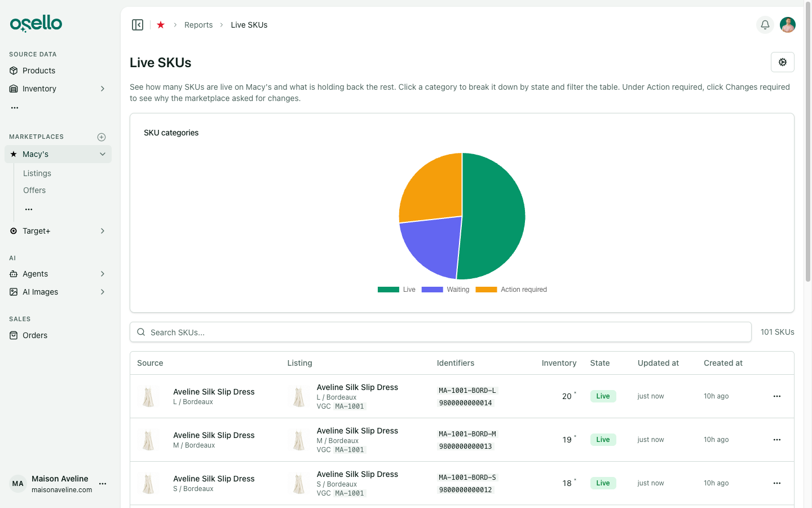Click the Inventory icon in sidebar

coord(14,89)
